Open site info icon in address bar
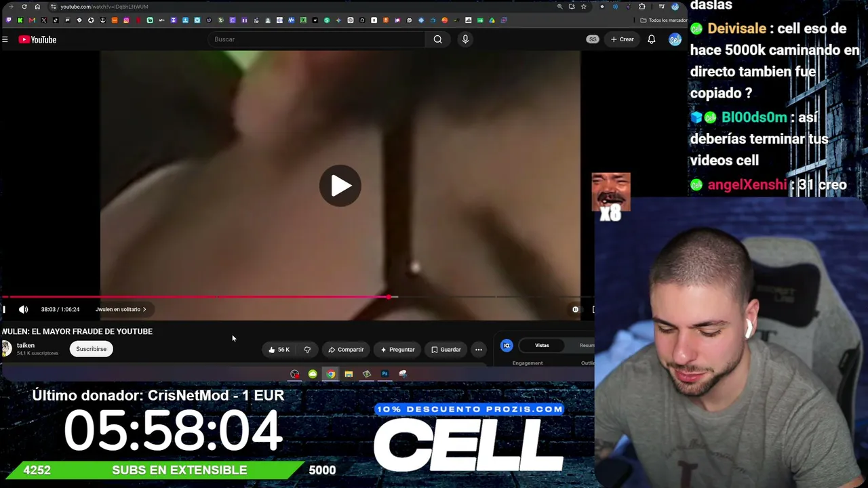Viewport: 868px width, 488px height. click(53, 7)
